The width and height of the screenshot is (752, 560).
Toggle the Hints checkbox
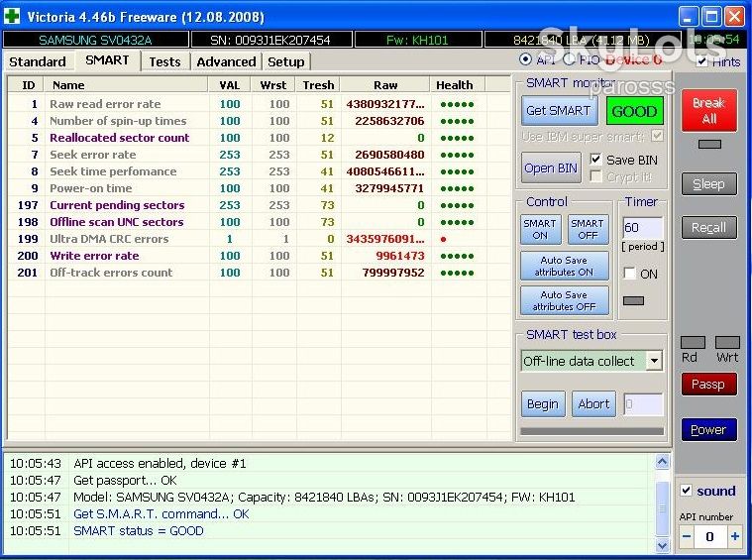(702, 60)
